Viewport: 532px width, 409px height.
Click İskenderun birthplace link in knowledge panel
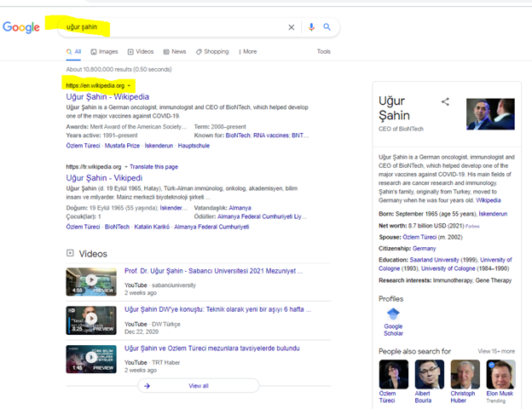point(493,214)
